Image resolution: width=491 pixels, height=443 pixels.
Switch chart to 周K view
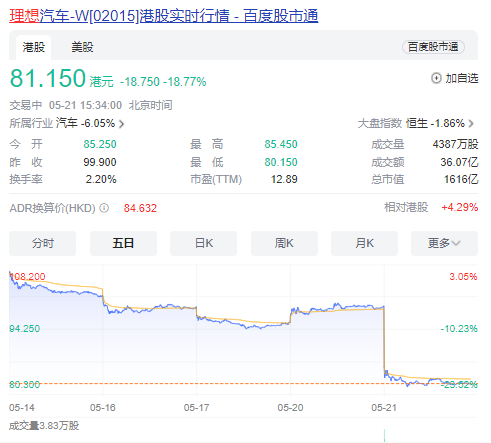coord(284,243)
